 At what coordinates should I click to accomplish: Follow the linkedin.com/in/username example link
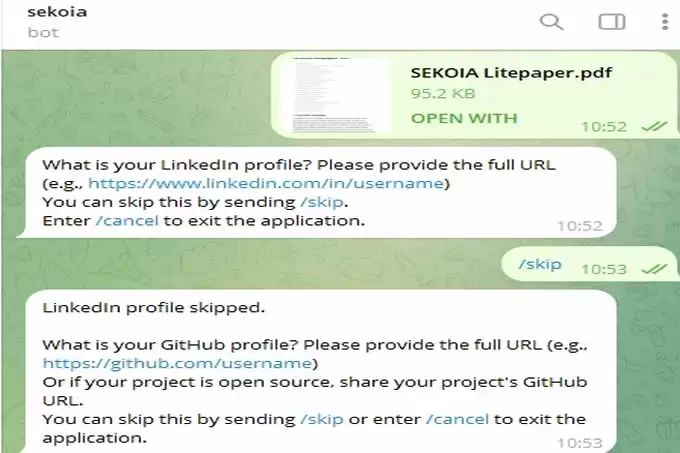[x=266, y=183]
